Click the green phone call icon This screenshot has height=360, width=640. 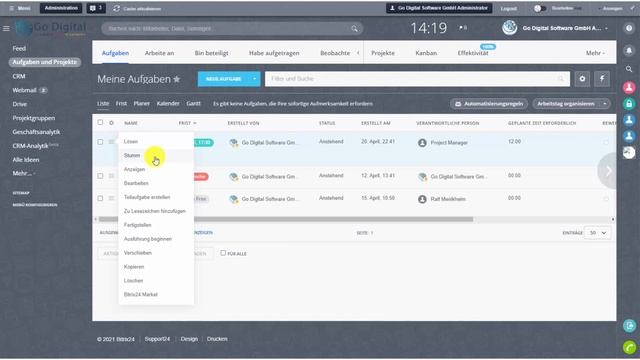[x=629, y=347]
